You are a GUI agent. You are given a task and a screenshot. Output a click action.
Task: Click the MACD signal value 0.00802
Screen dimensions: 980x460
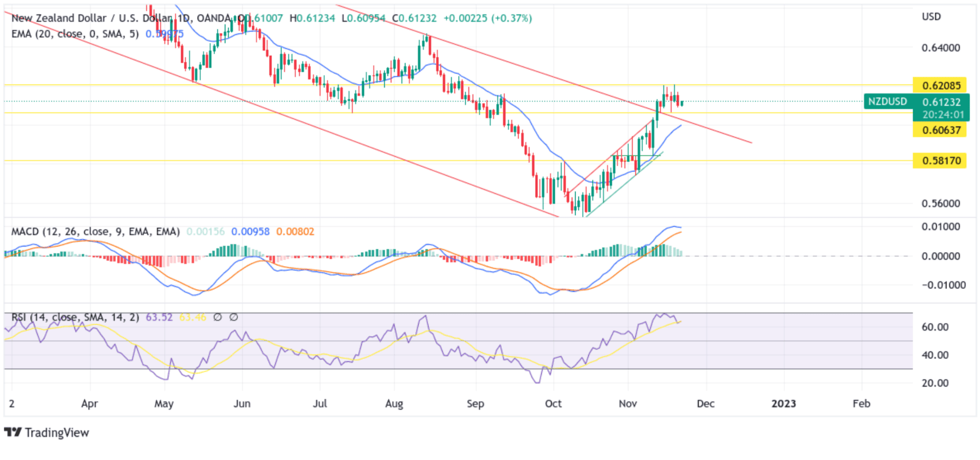[295, 231]
